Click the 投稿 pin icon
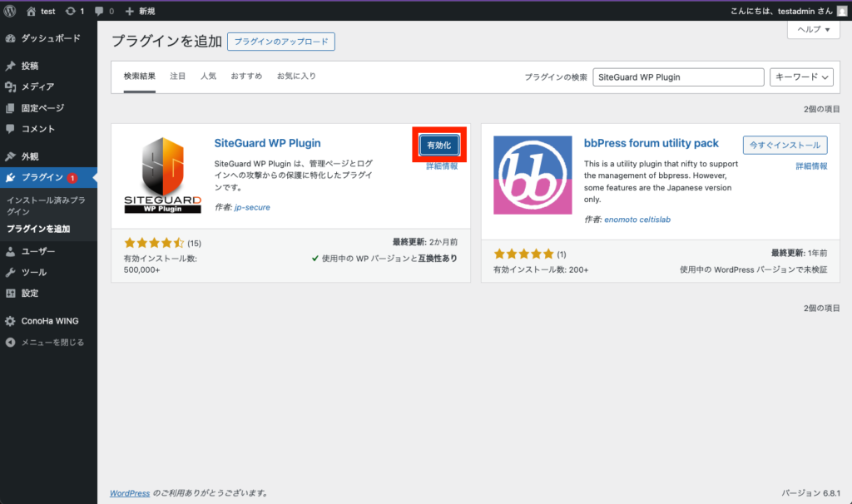The width and height of the screenshot is (852, 504). click(x=10, y=66)
